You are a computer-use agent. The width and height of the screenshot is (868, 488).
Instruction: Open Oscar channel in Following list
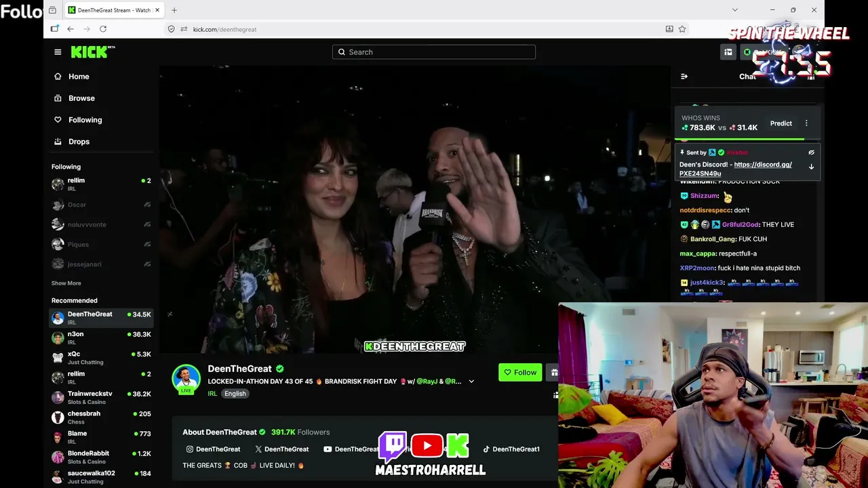[101, 205]
